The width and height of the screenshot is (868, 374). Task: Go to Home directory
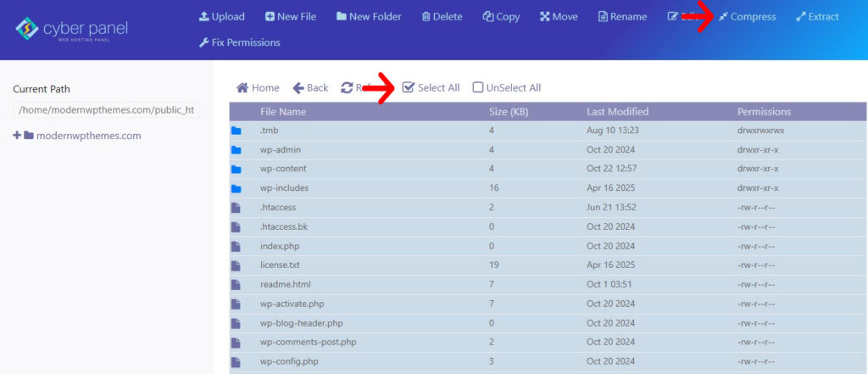click(x=258, y=87)
